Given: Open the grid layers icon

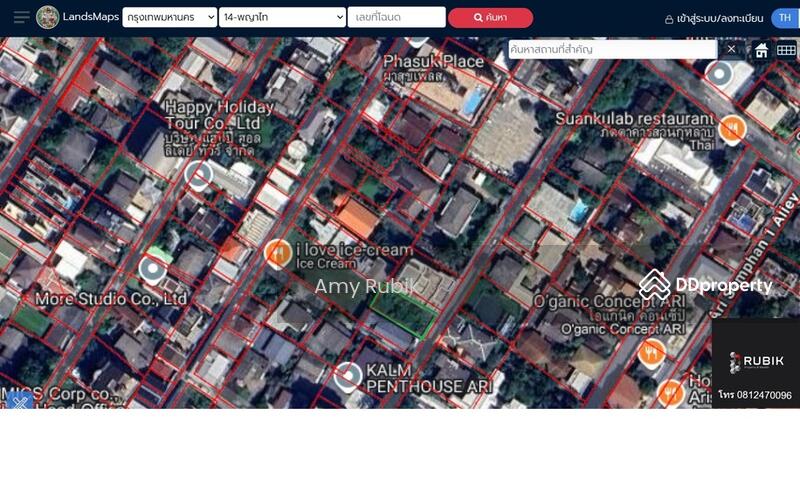Looking at the screenshot, I should pos(786,50).
